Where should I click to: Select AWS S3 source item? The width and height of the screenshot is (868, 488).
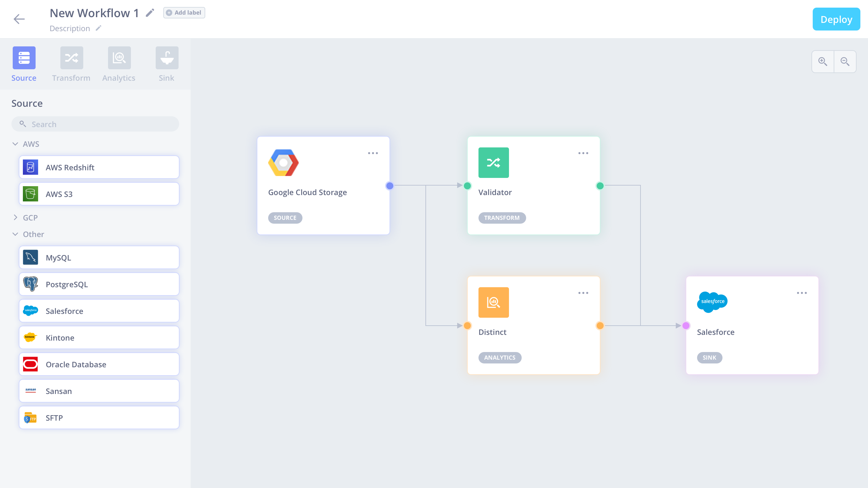(99, 194)
